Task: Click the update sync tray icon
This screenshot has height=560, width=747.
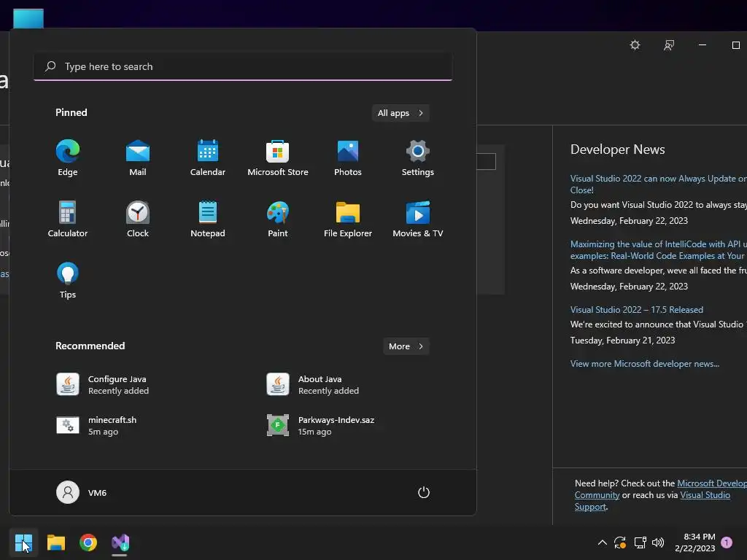Action: click(620, 542)
